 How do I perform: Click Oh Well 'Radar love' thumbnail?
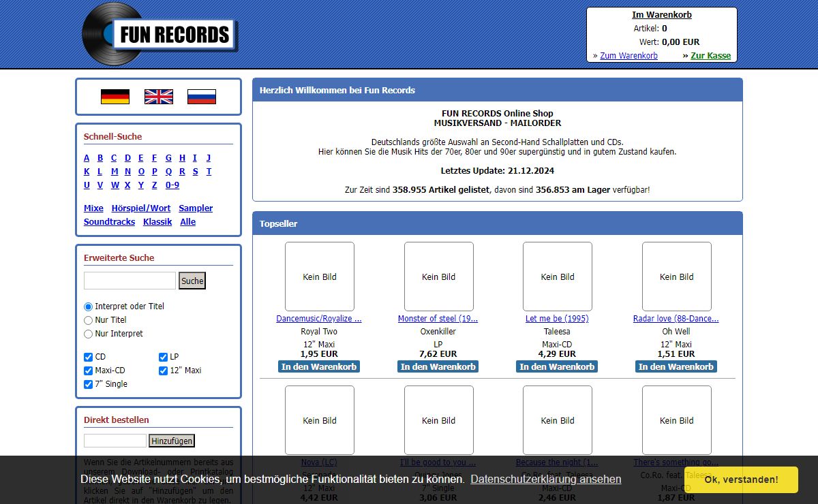[677, 277]
